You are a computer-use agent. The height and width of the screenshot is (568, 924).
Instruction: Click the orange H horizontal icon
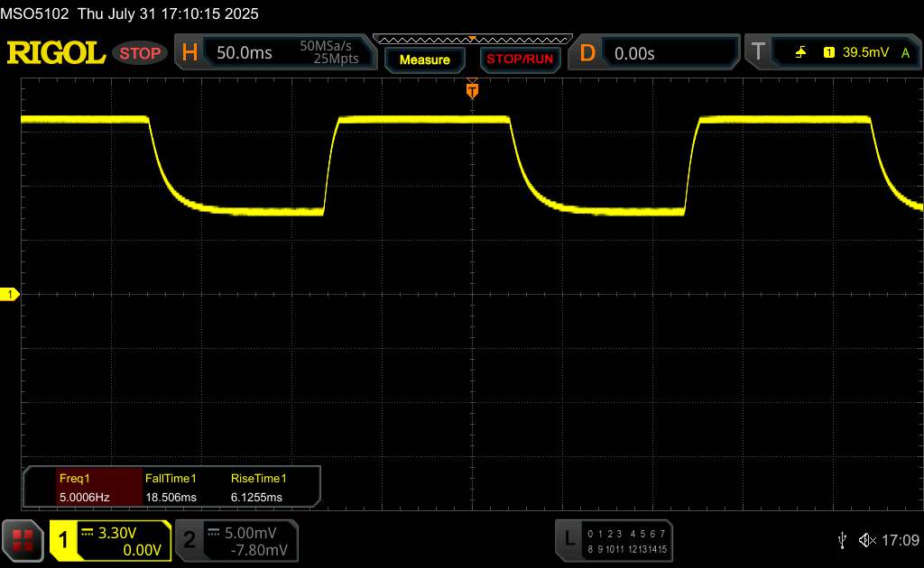(189, 53)
